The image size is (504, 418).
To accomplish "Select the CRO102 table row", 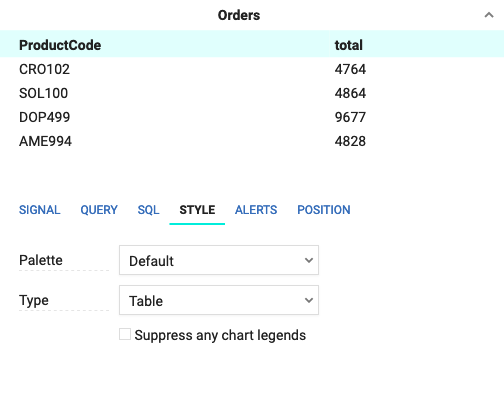I will (x=252, y=69).
